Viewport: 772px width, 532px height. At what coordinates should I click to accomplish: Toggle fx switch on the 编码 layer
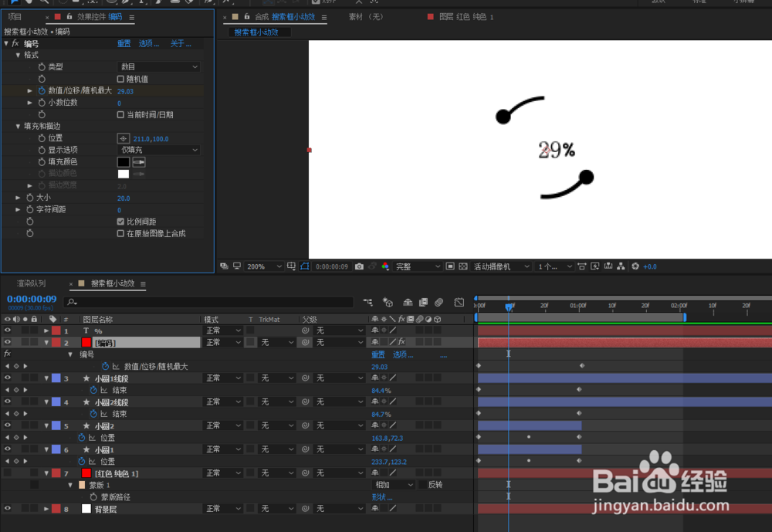click(401, 342)
